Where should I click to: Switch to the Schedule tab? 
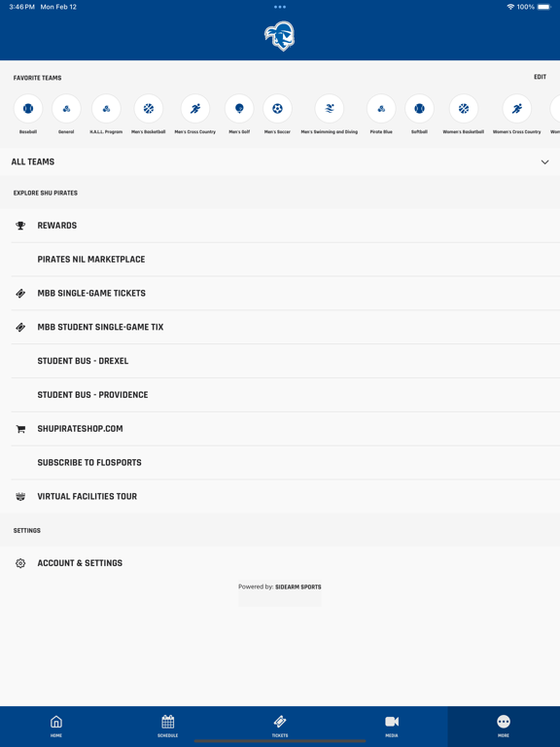(x=167, y=726)
